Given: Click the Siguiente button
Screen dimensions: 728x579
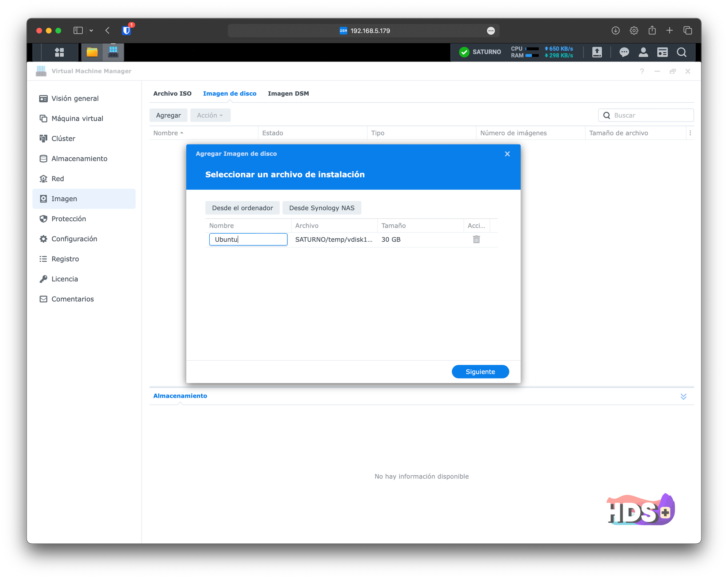Looking at the screenshot, I should click(480, 372).
